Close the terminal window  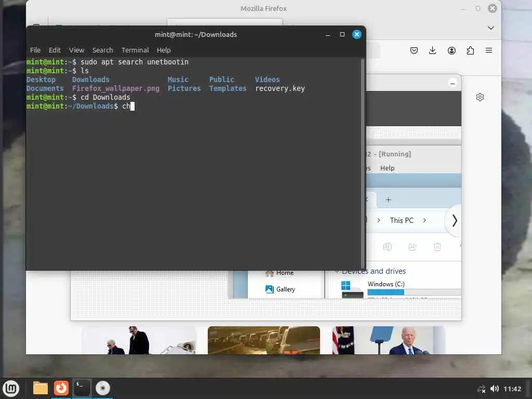click(356, 34)
